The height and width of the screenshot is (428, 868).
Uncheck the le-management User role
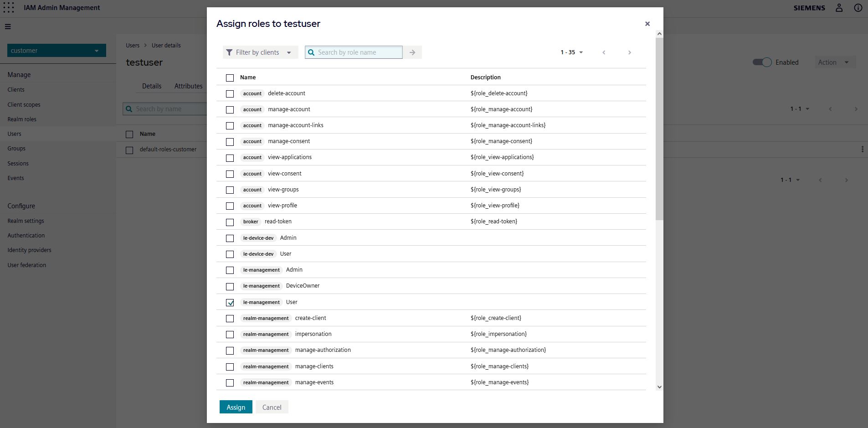tap(230, 303)
